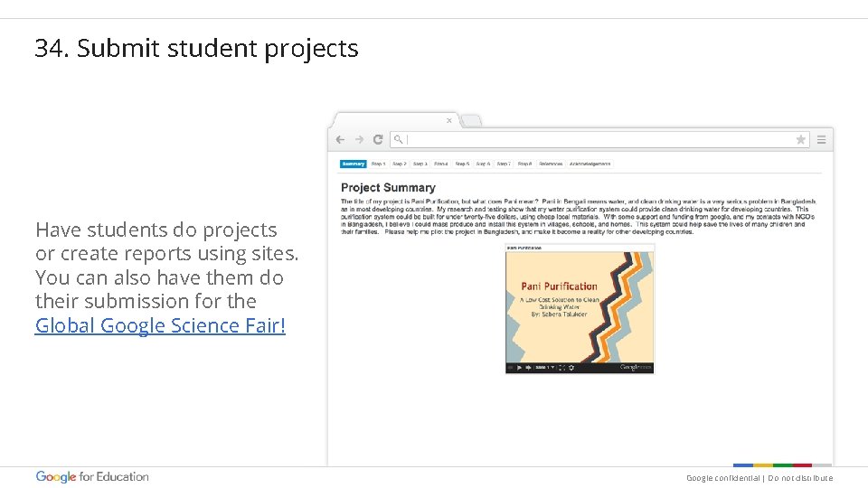This screenshot has width=868, height=488.
Task: Click the browser back arrow
Action: coord(340,139)
